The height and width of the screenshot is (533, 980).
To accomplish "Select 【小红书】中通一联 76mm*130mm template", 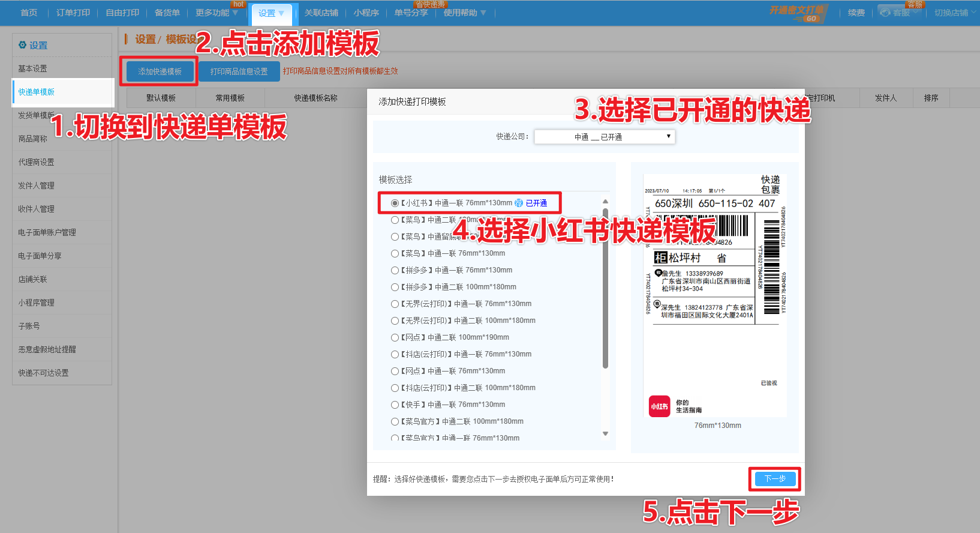I will coord(395,203).
